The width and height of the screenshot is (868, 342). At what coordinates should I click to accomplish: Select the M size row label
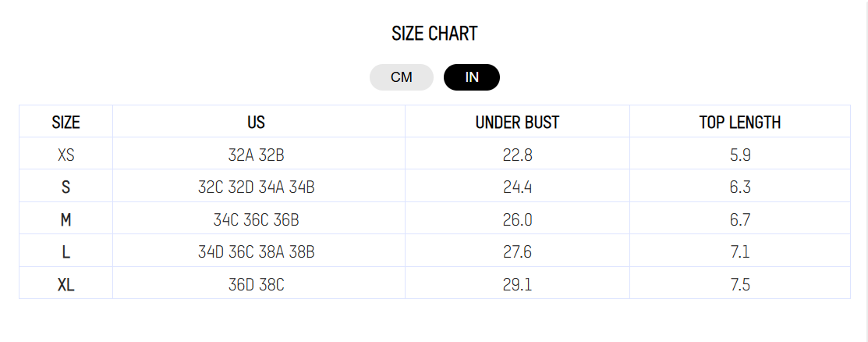(x=66, y=220)
